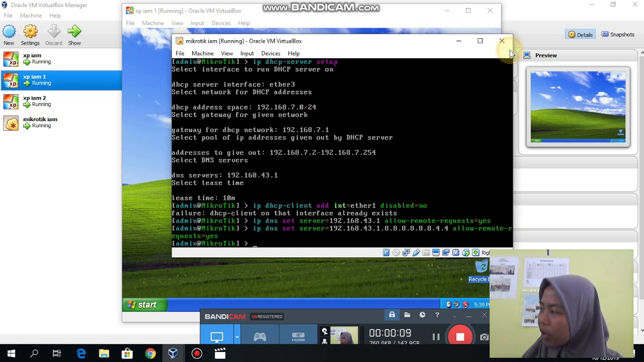Switch to the Snapshots view button

pos(618,35)
